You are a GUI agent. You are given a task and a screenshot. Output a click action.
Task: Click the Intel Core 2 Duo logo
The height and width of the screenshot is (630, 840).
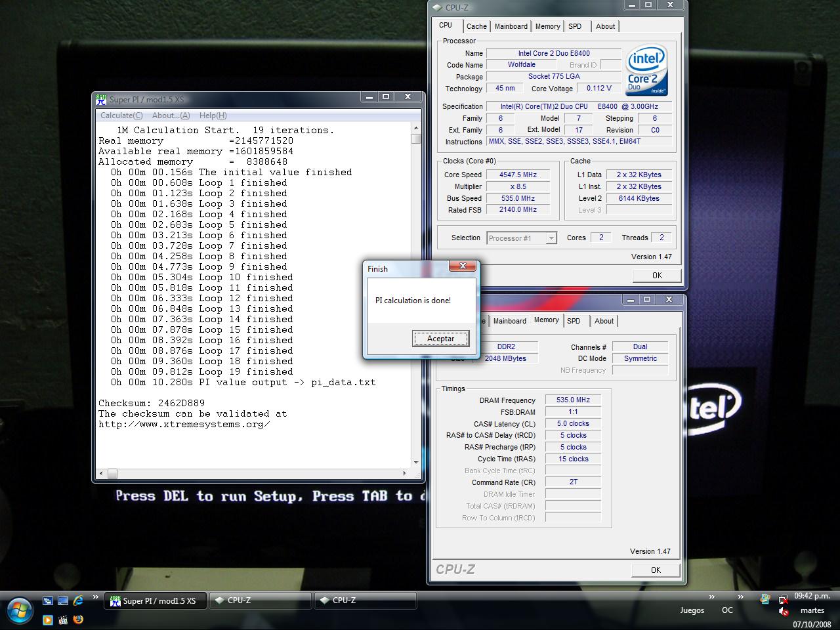point(646,70)
